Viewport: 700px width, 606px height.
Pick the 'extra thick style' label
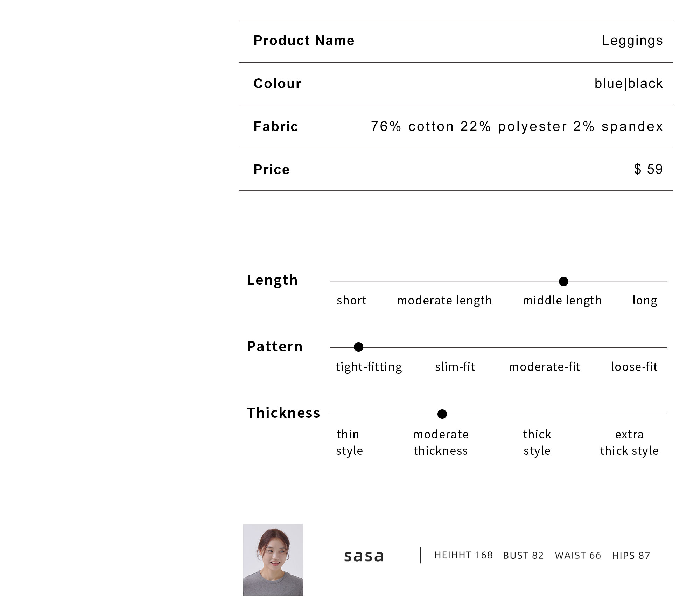pos(629,443)
